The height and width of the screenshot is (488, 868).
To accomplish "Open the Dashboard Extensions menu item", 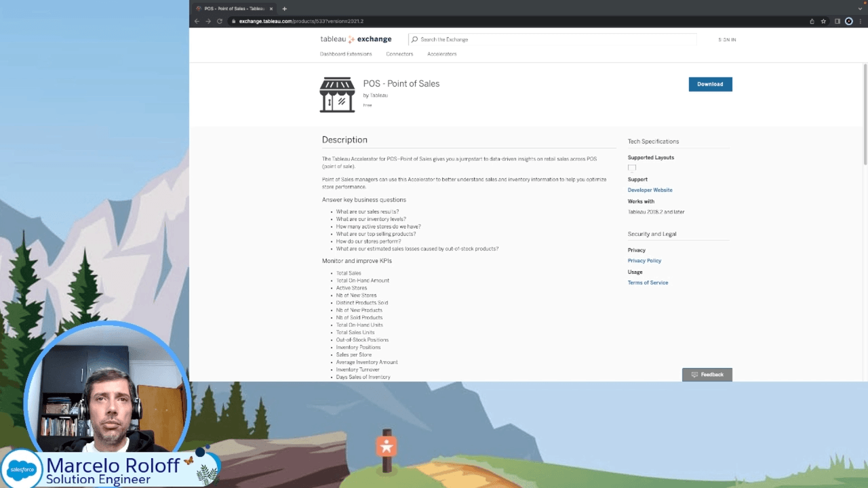I will pos(346,54).
